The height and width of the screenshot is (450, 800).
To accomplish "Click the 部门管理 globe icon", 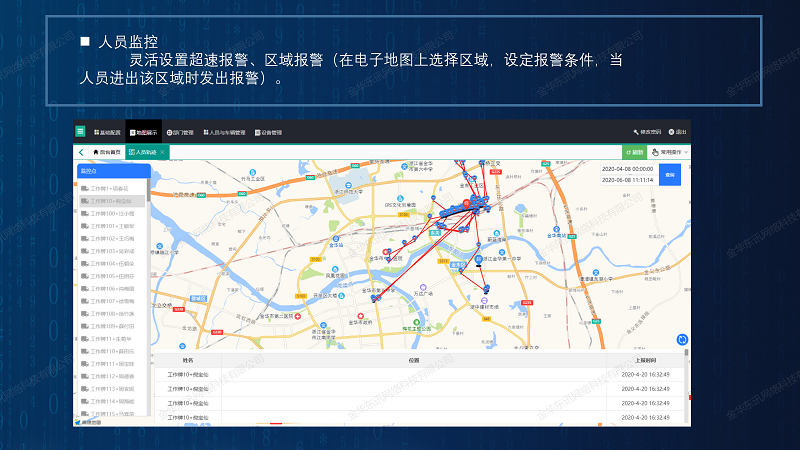I will click(x=170, y=132).
